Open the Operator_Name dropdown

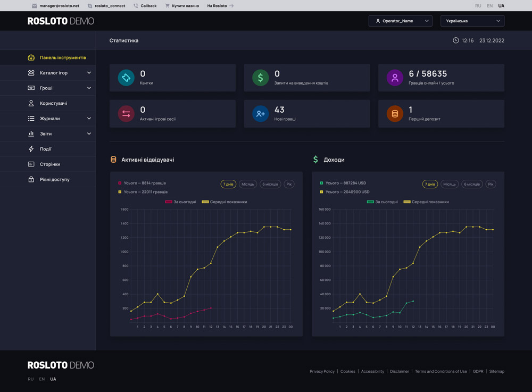pyautogui.click(x=400, y=21)
